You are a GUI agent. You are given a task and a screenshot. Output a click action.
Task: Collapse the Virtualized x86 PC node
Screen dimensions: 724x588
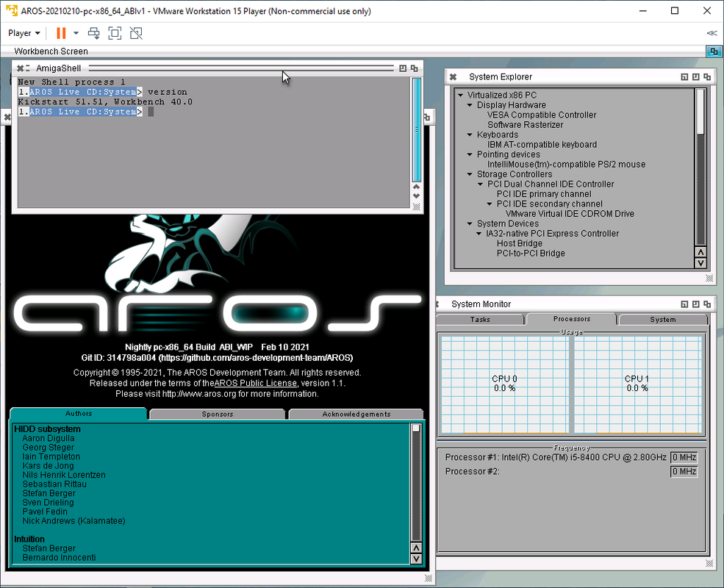(460, 95)
